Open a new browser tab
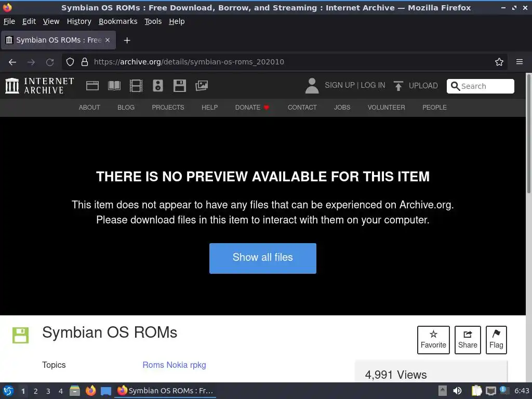Image resolution: width=532 pixels, height=399 pixels. tap(127, 41)
